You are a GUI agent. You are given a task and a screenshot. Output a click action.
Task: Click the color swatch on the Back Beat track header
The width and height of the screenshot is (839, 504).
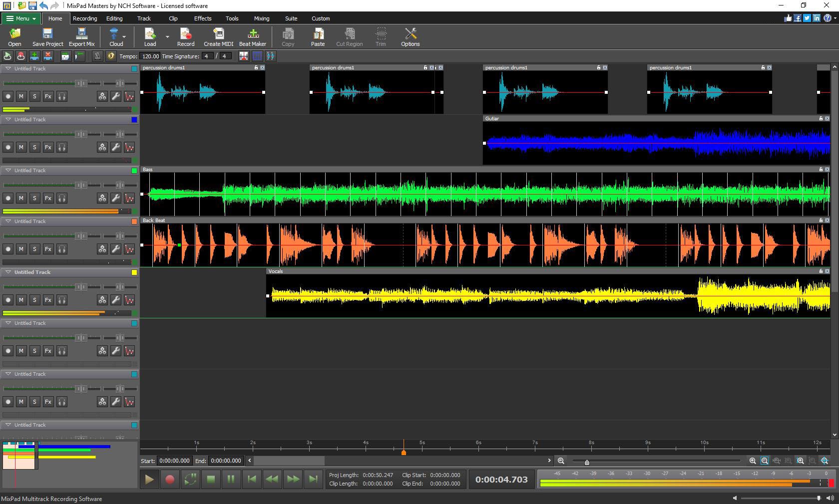(133, 221)
